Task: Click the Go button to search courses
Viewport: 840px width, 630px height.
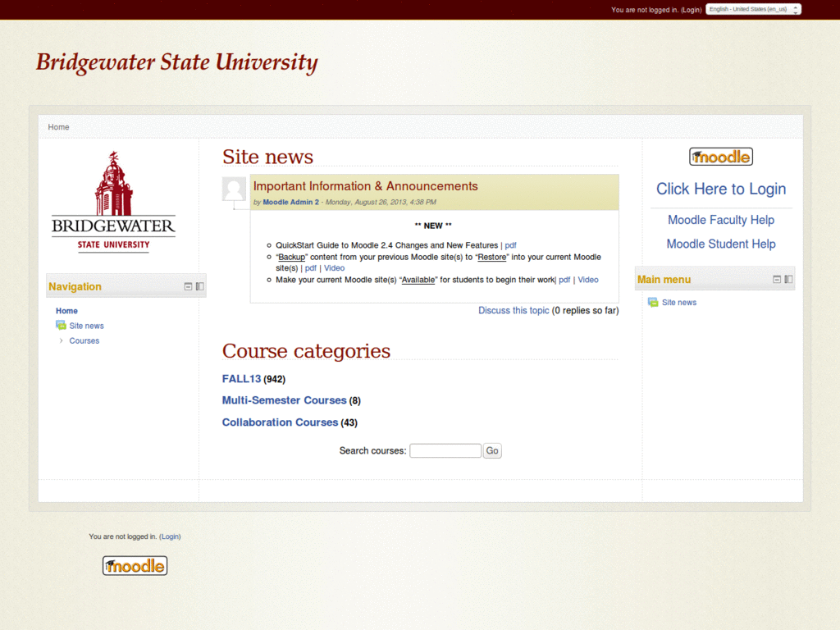Action: click(x=492, y=450)
